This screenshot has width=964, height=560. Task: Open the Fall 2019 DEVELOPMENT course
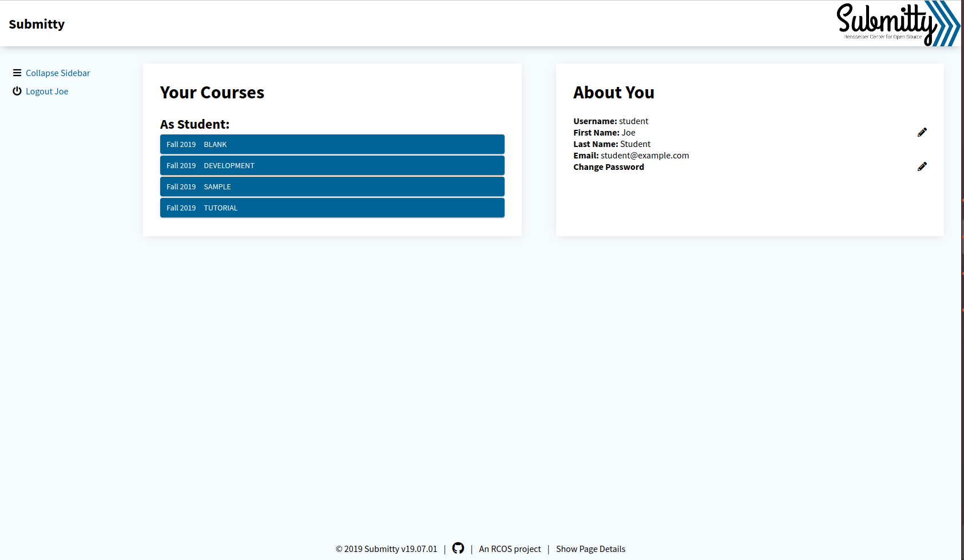coord(332,165)
